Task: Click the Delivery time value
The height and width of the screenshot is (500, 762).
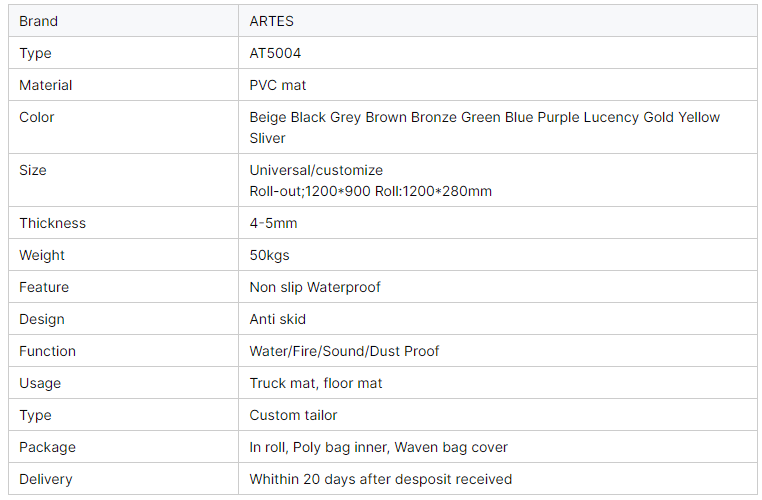Action: click(x=380, y=479)
